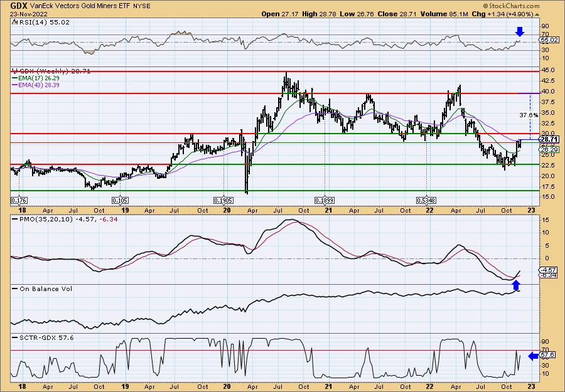Click the RSI(14) 55.02 indicator legend

pyautogui.click(x=41, y=22)
